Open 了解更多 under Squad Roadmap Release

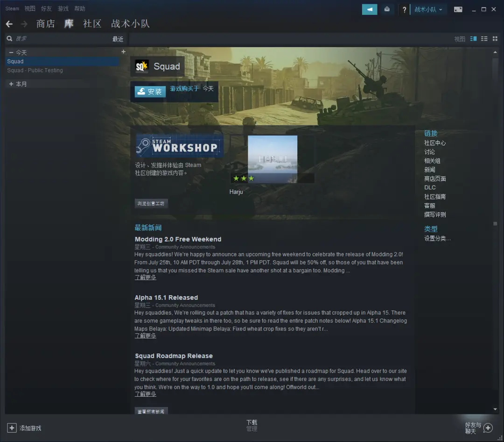point(145,394)
